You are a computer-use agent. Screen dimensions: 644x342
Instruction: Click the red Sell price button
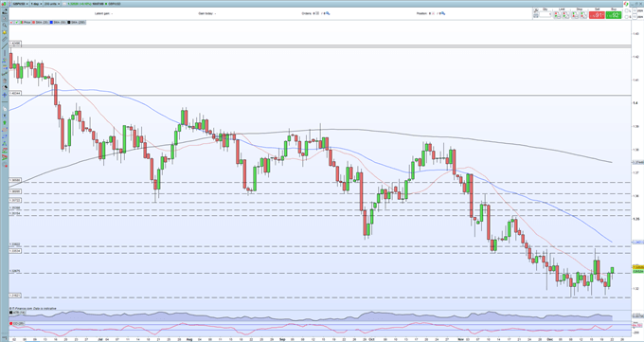tap(597, 15)
